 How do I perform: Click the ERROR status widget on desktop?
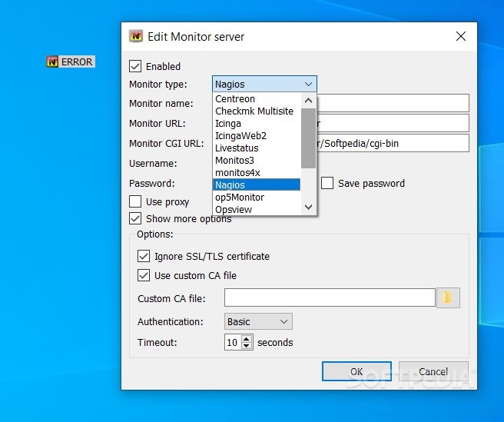(x=71, y=61)
